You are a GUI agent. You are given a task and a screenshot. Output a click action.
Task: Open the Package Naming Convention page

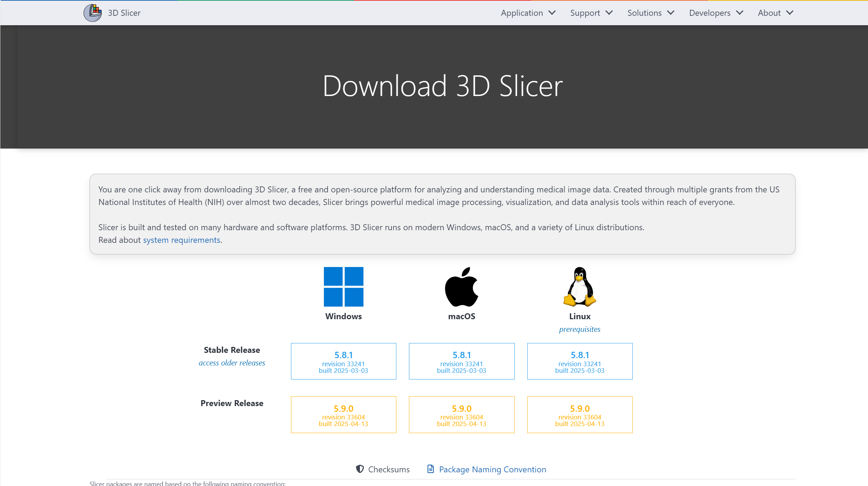(492, 469)
